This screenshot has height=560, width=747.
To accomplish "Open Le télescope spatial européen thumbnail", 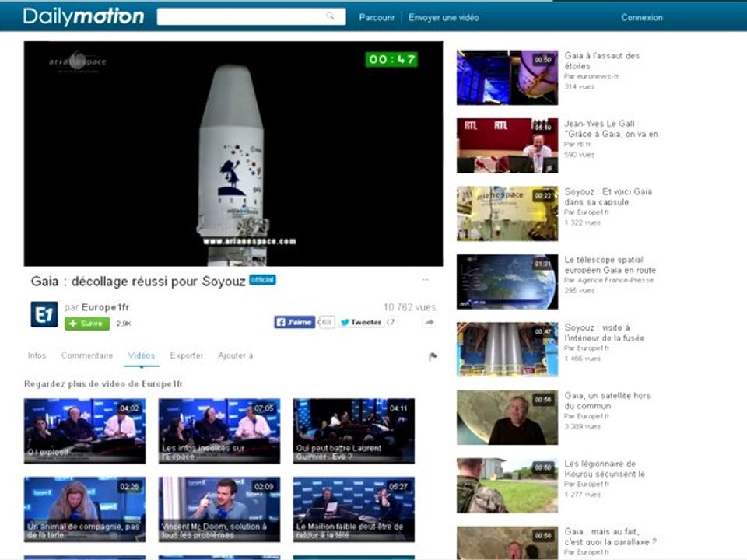I will pyautogui.click(x=507, y=282).
